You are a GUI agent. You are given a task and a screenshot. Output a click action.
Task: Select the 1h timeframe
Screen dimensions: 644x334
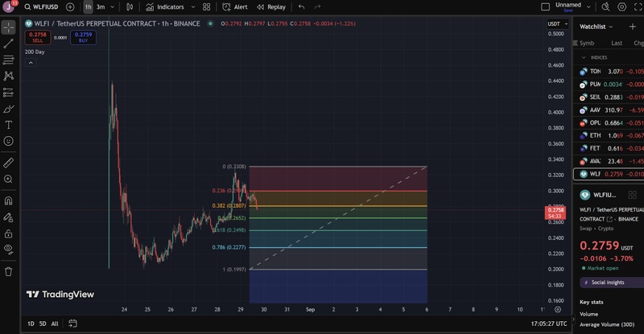pyautogui.click(x=88, y=7)
